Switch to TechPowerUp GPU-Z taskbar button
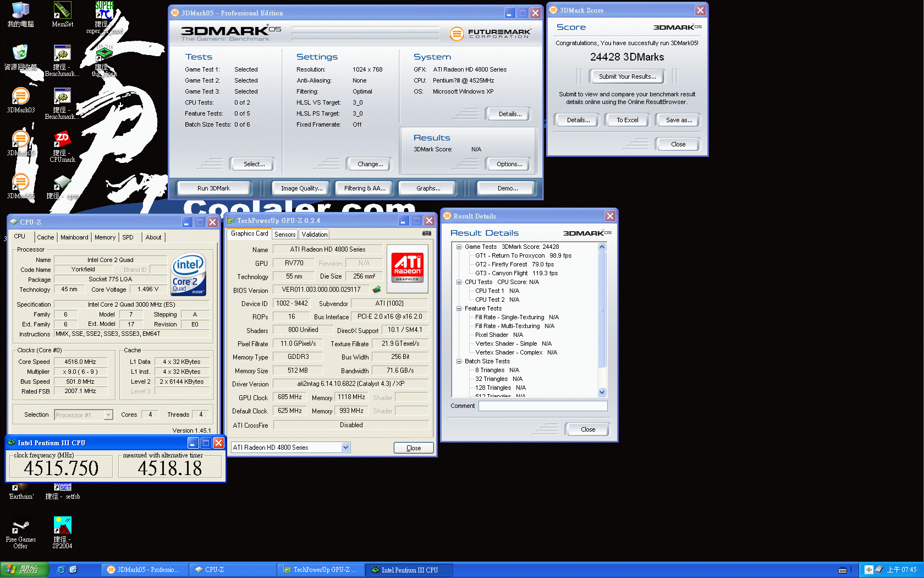This screenshot has width=924, height=578. pyautogui.click(x=321, y=570)
